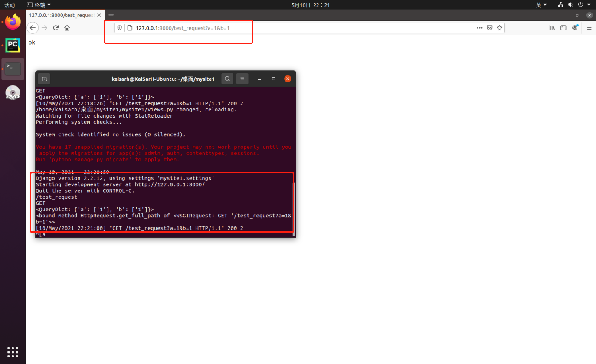Launch PyCharm from the dock
The width and height of the screenshot is (596, 364).
(13, 45)
